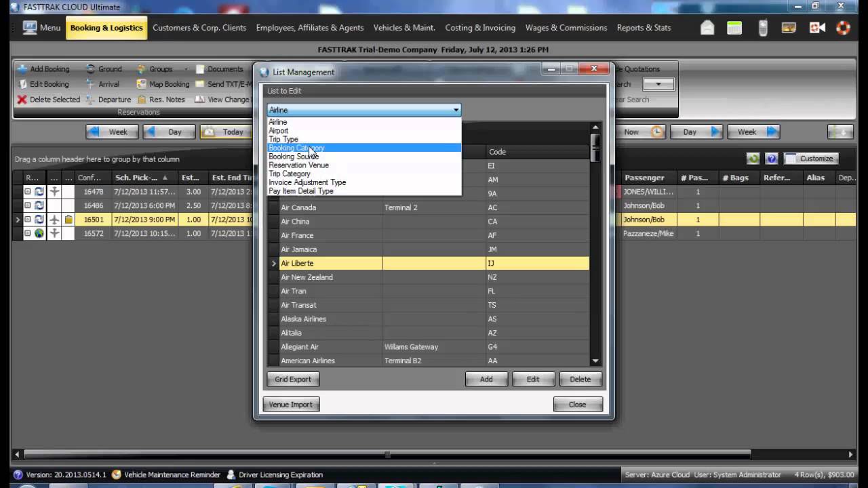Click the Venue Import button
The height and width of the screenshot is (488, 868).
pyautogui.click(x=291, y=405)
